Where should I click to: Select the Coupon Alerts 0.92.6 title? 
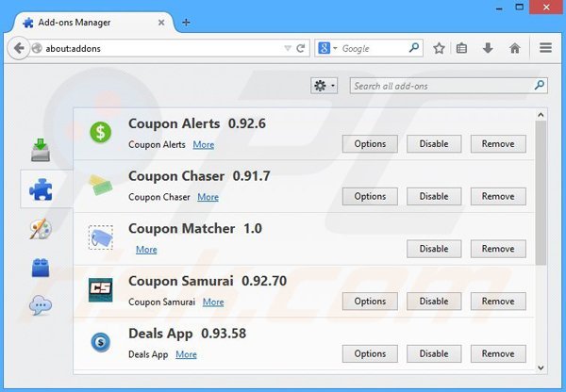coord(197,123)
